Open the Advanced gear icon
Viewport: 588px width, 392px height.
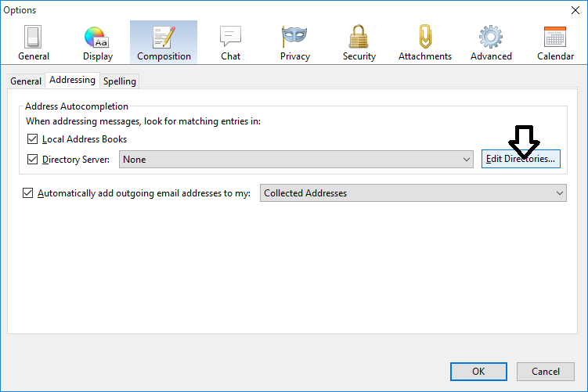coord(491,38)
